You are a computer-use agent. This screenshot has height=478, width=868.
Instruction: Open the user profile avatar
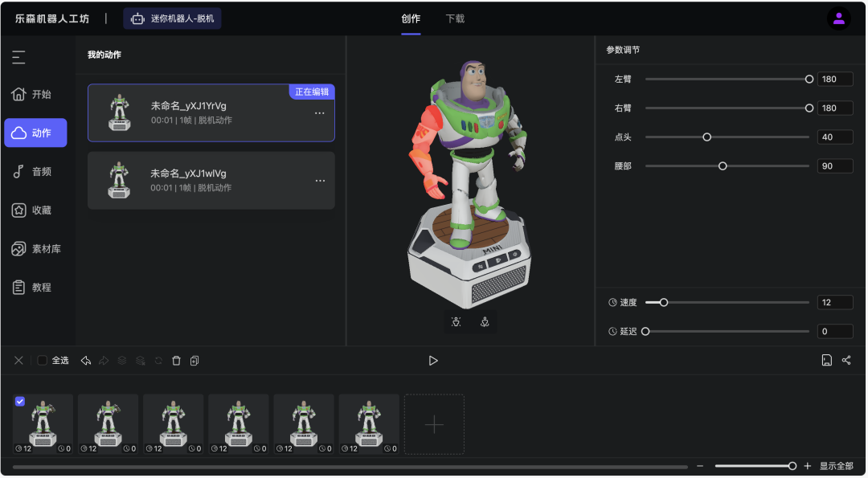coord(838,18)
